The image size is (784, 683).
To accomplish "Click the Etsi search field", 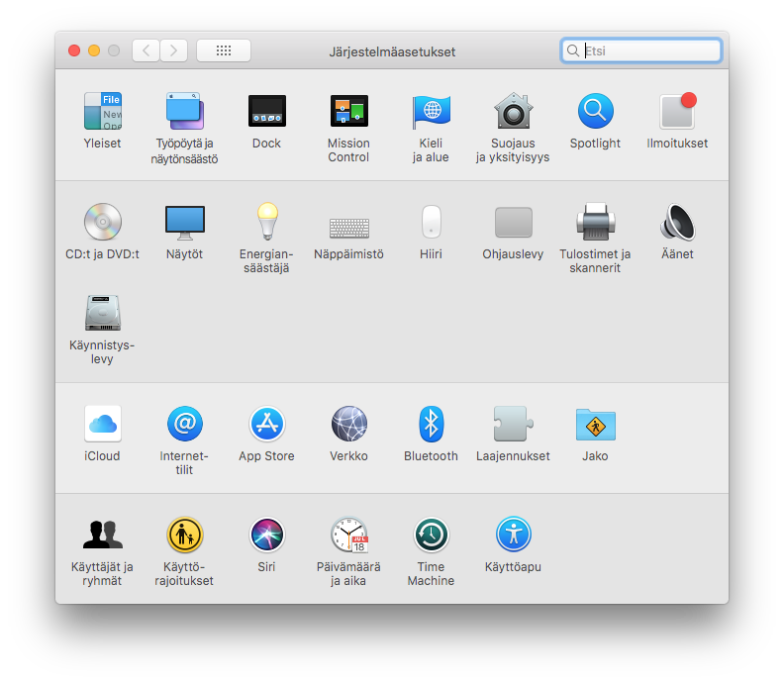I will coord(648,50).
